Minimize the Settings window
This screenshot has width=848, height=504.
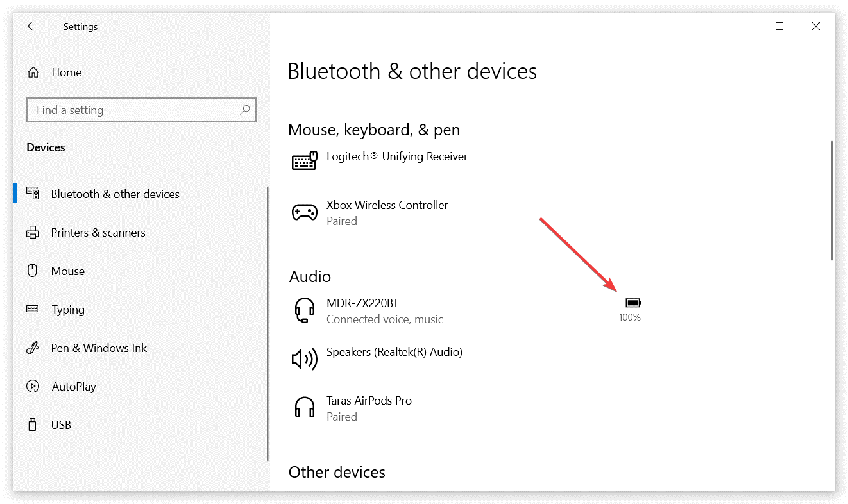743,26
